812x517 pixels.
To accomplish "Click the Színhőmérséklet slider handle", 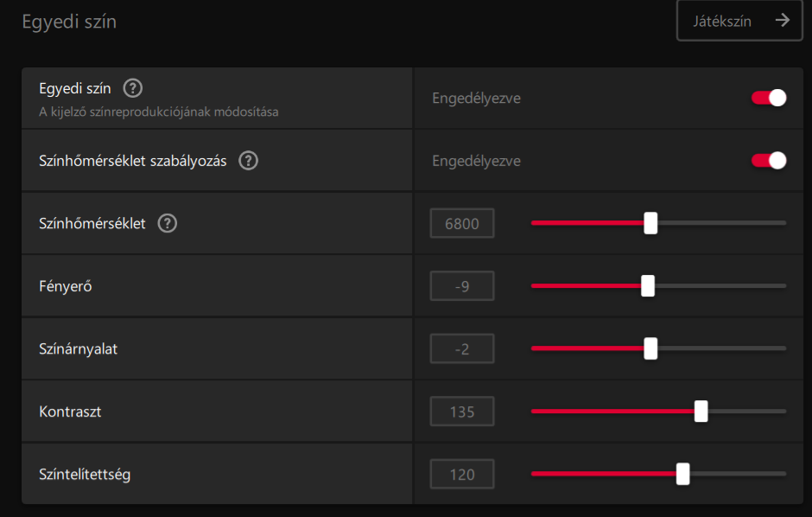I will 650,223.
